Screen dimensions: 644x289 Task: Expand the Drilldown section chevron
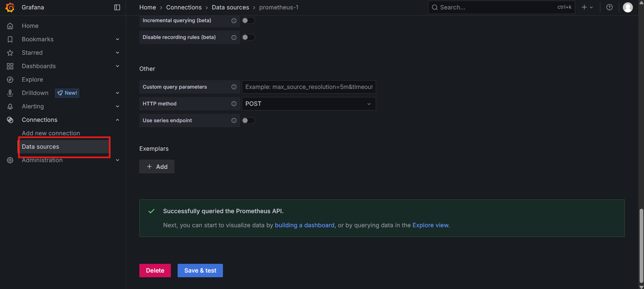118,93
